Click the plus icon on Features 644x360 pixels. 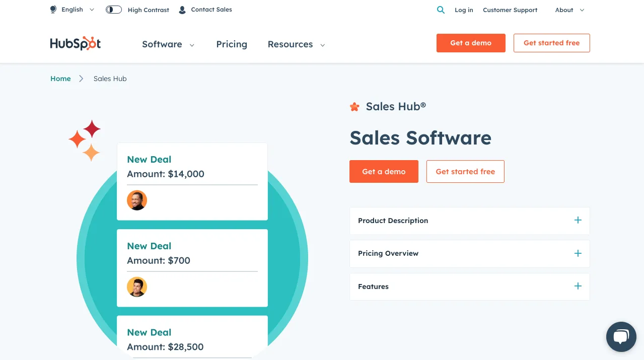pyautogui.click(x=578, y=286)
